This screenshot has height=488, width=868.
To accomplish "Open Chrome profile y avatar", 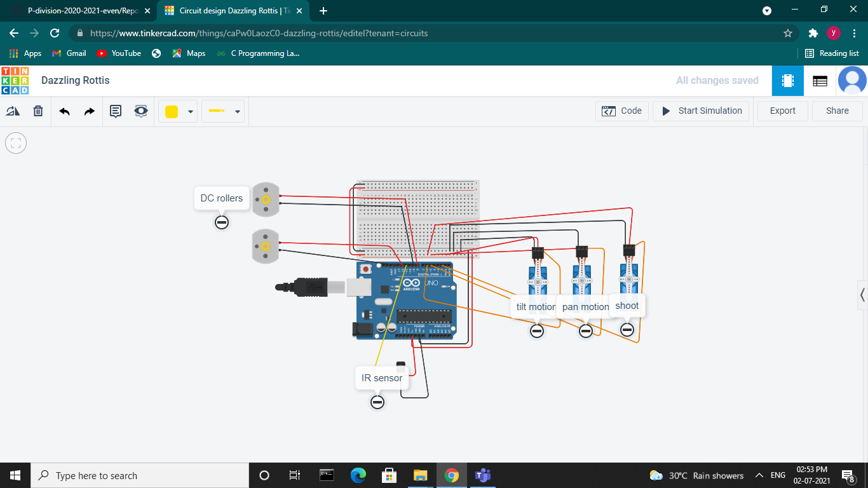I will coord(834,33).
